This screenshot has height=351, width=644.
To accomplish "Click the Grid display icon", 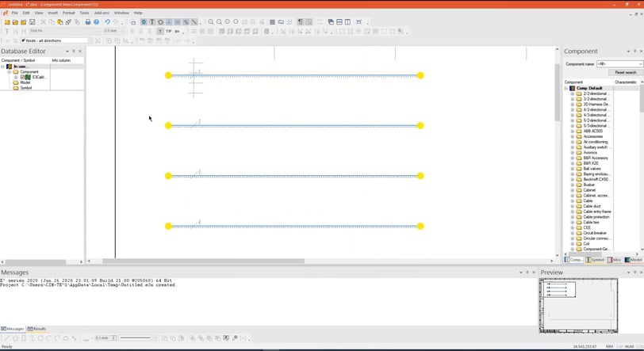I will 272,22.
